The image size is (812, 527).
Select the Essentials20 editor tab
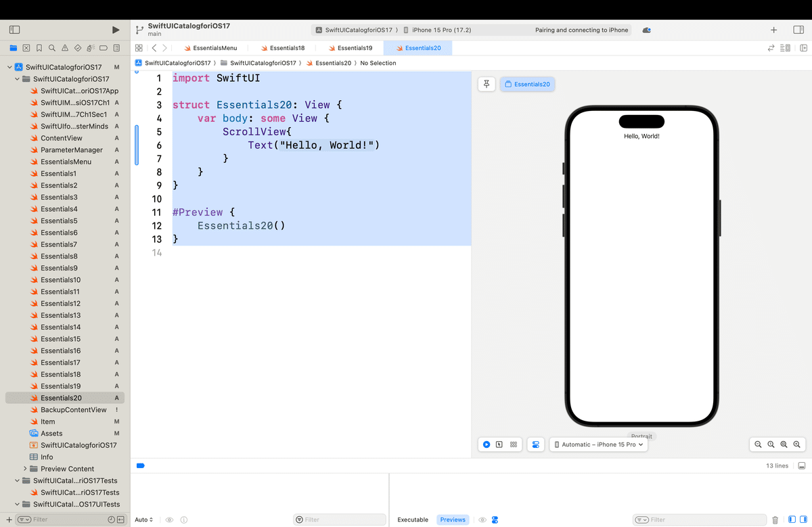tap(418, 48)
